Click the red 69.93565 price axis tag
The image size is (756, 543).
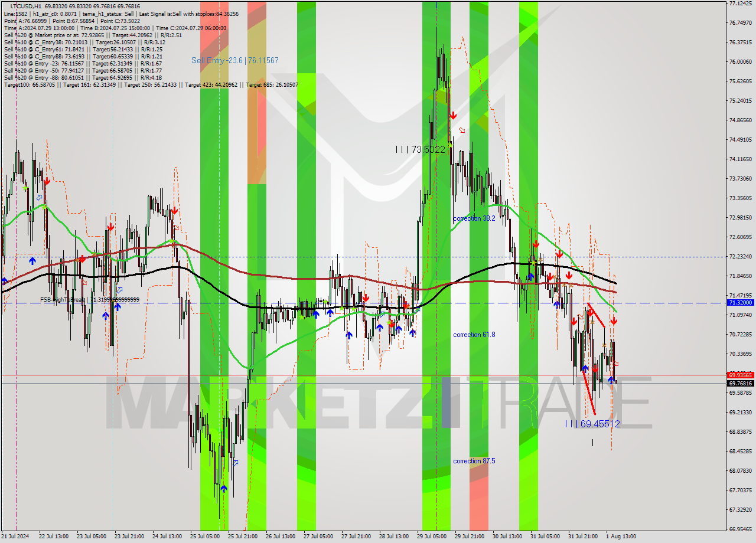coord(741,375)
